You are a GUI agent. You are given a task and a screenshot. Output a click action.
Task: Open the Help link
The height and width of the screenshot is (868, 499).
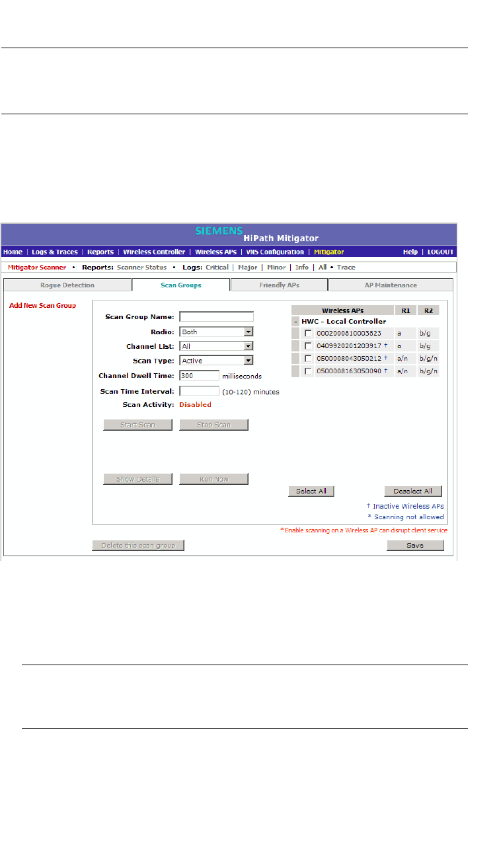click(410, 252)
